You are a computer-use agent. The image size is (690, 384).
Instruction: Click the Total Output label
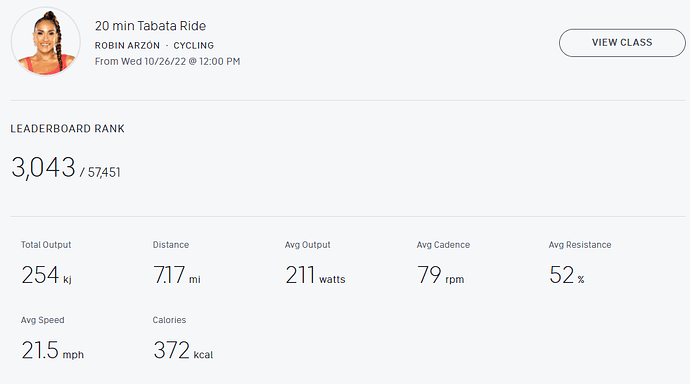[46, 245]
